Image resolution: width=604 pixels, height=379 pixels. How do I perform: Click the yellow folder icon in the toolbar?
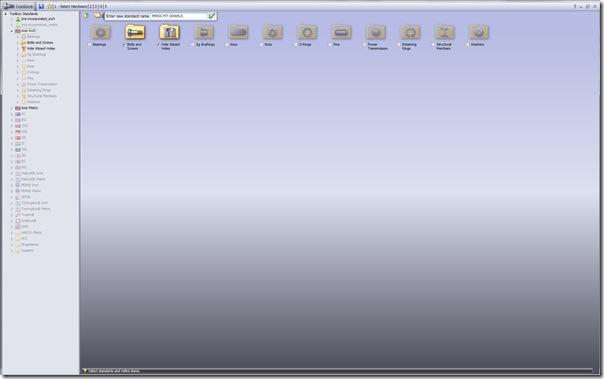pyautogui.click(x=97, y=15)
